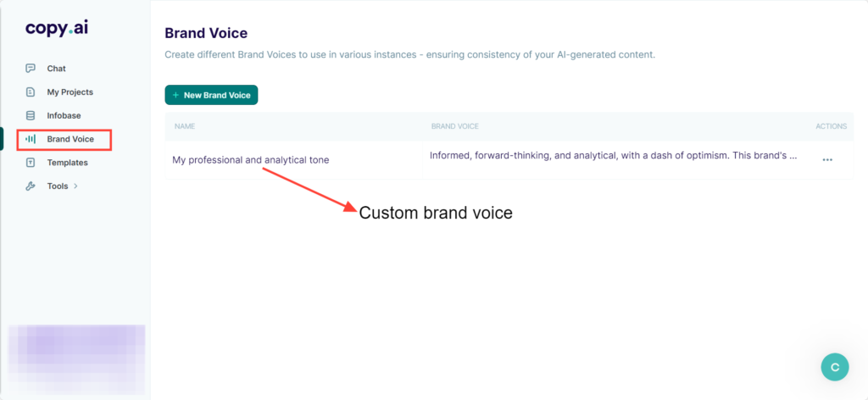This screenshot has width=868, height=400.
Task: Create a New Brand Voice
Action: (211, 95)
